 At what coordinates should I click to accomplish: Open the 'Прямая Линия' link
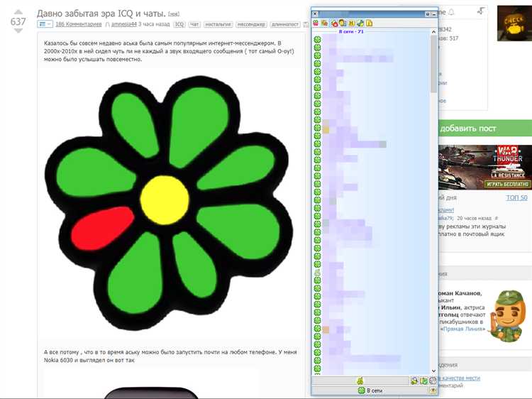pyautogui.click(x=463, y=329)
